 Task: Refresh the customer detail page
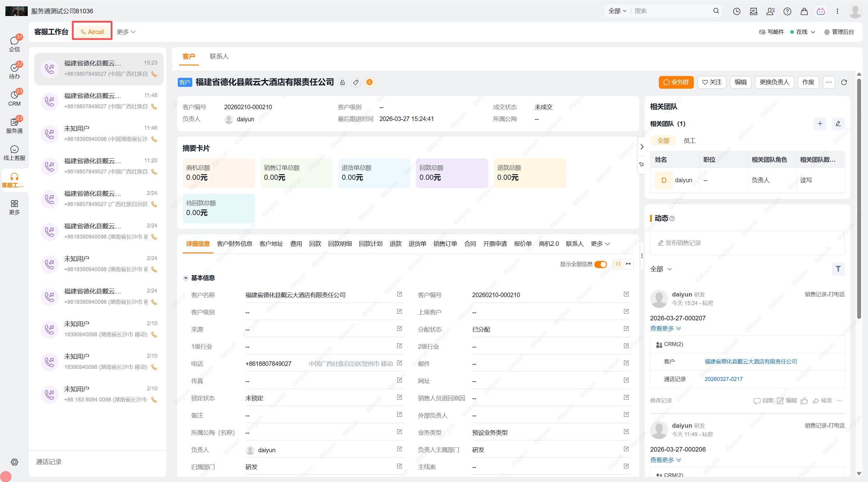(x=844, y=82)
